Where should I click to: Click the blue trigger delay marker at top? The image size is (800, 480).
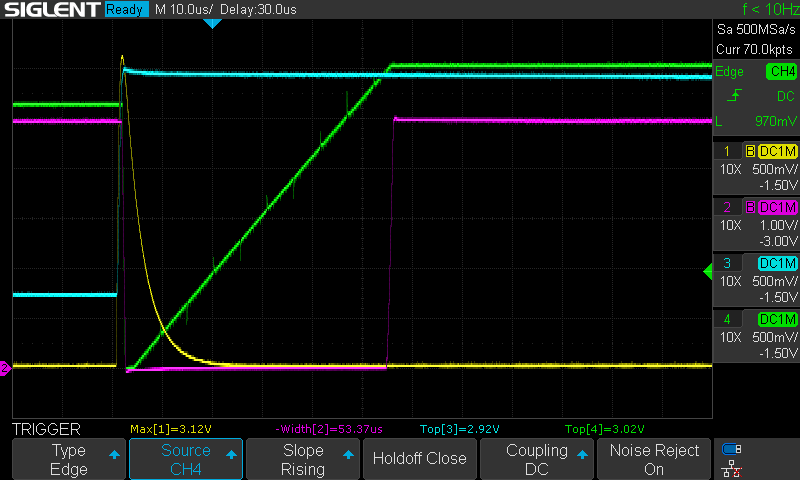(x=211, y=23)
